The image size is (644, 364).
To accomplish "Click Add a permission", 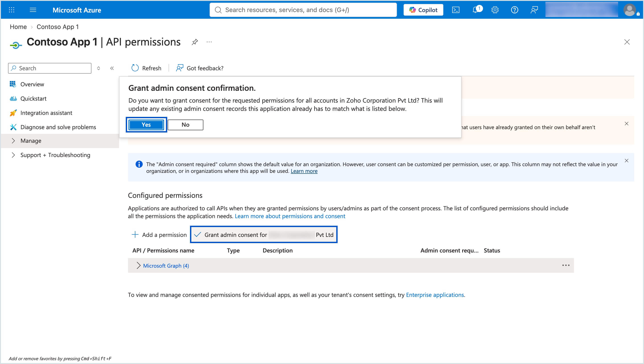I will point(159,235).
